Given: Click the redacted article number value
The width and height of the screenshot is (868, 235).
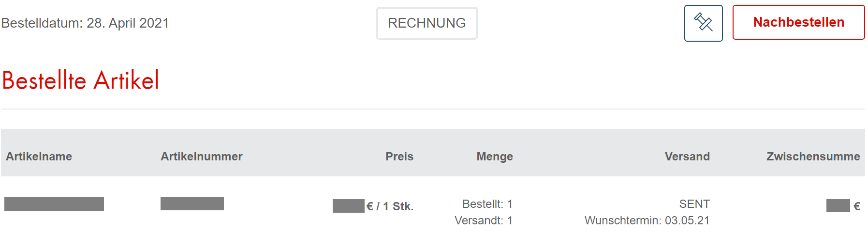Looking at the screenshot, I should coord(192,204).
